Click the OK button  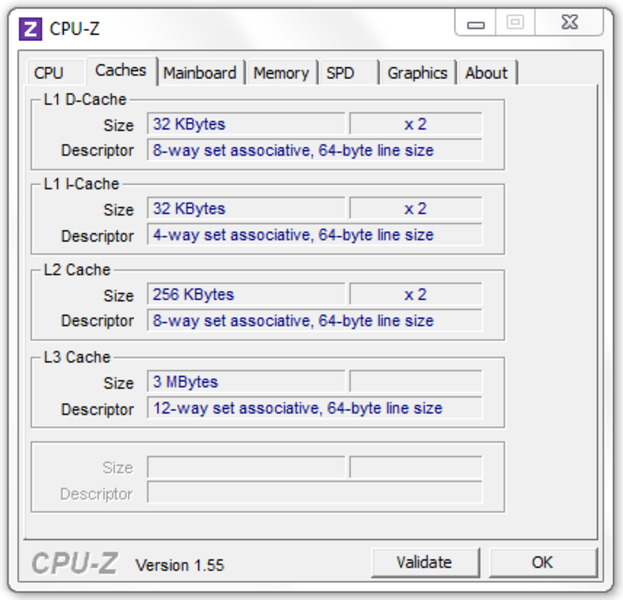pos(543,562)
